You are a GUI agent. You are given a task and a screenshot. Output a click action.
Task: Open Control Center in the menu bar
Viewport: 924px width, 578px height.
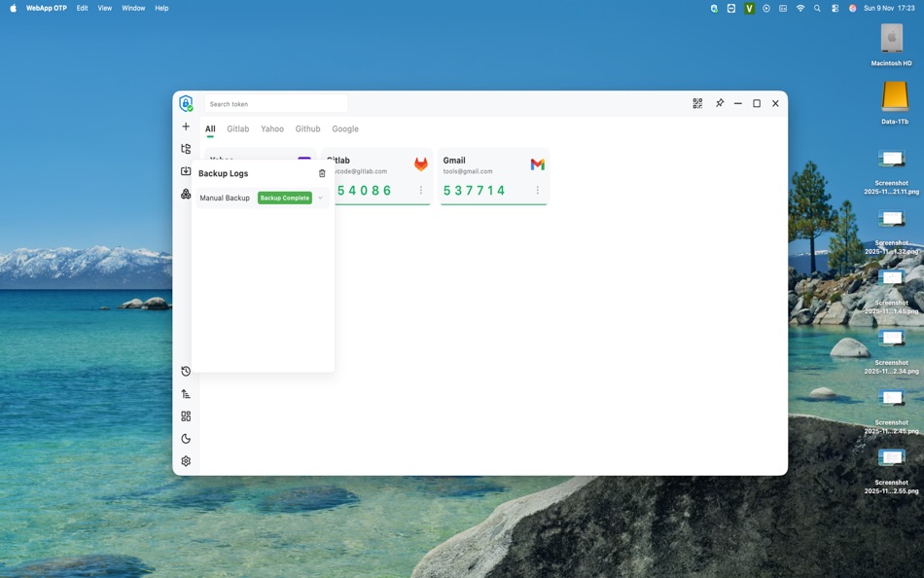pyautogui.click(x=835, y=8)
